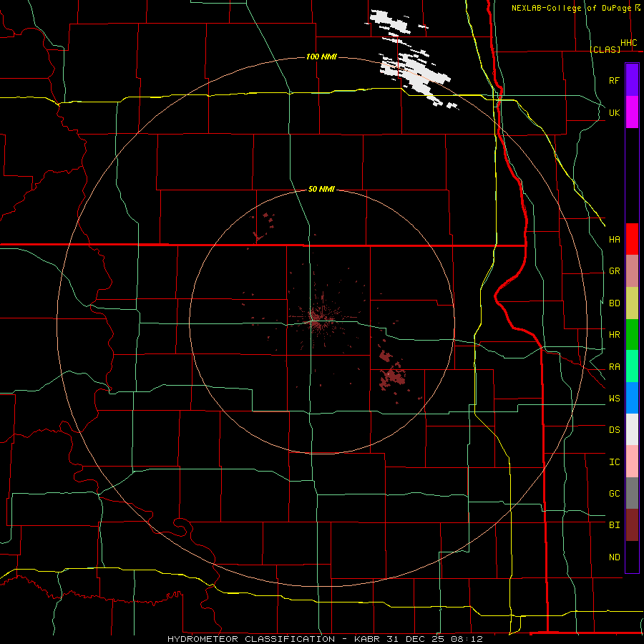Click the '50 NMI' range ring label

click(x=321, y=190)
